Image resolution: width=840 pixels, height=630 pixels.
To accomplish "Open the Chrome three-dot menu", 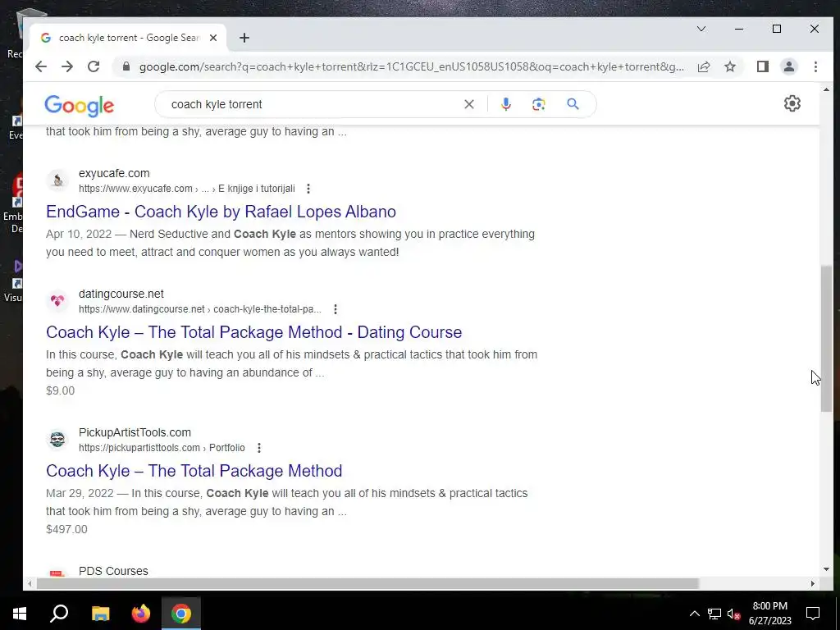I will (x=815, y=66).
